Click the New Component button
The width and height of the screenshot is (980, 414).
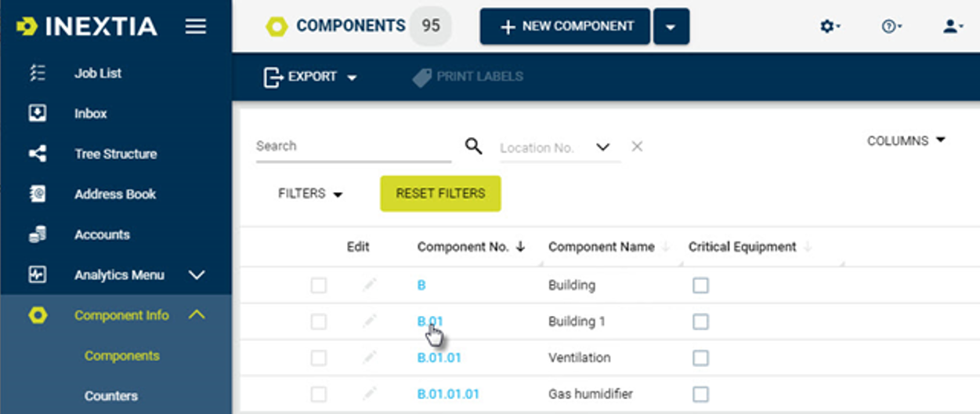point(565,27)
